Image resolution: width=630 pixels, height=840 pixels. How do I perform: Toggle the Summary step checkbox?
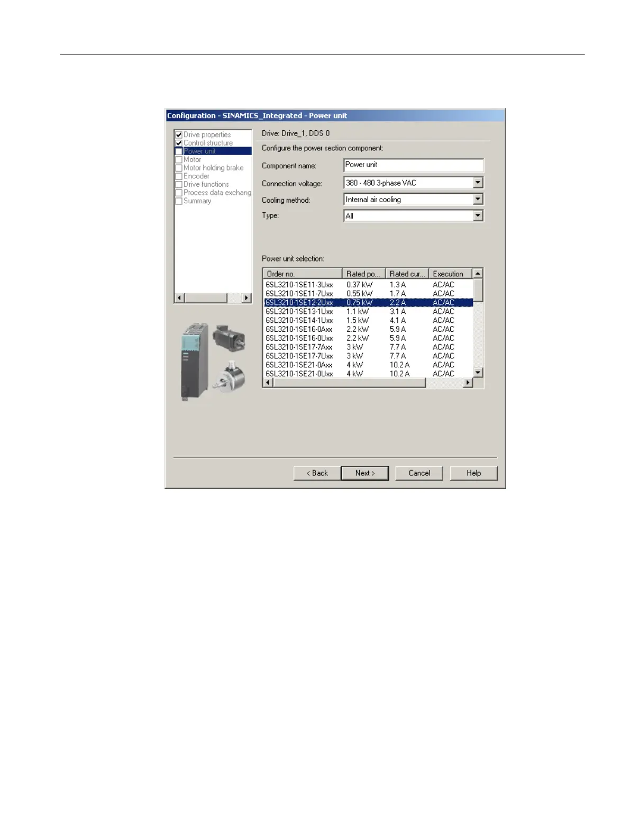point(179,201)
